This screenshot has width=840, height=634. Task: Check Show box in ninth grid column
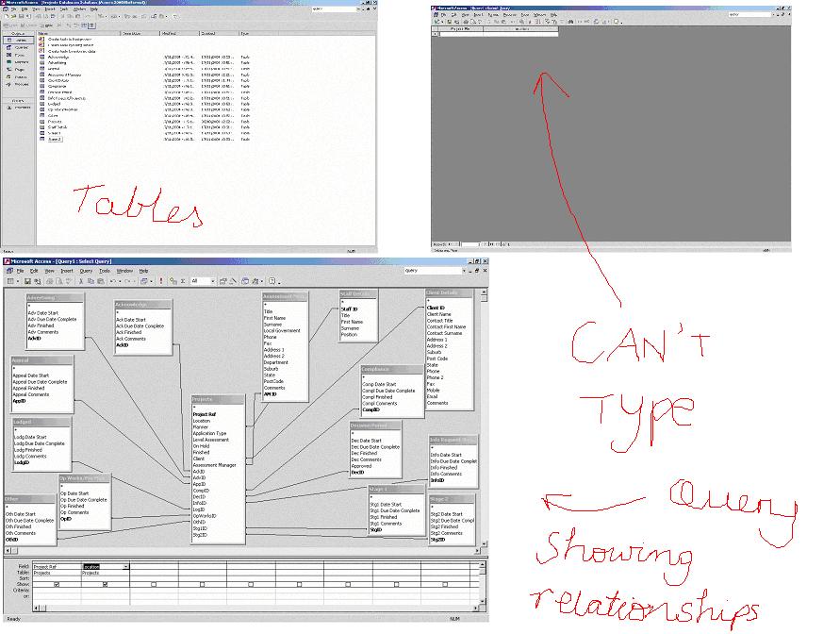coord(445,585)
